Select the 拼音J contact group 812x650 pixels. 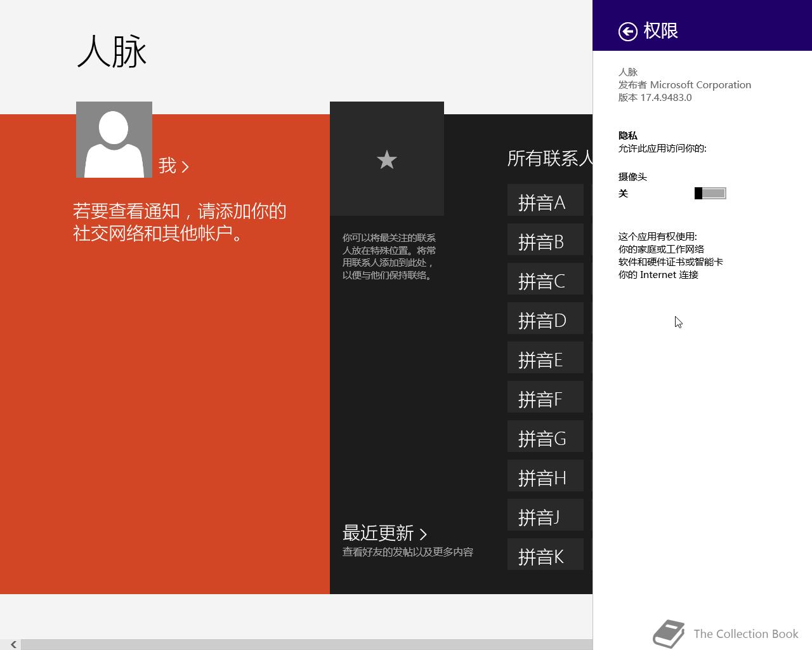(x=546, y=515)
